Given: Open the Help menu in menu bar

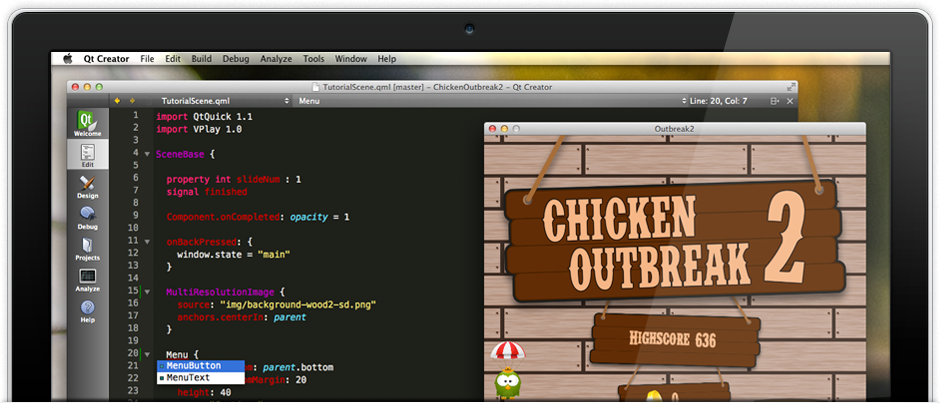Looking at the screenshot, I should 387,59.
